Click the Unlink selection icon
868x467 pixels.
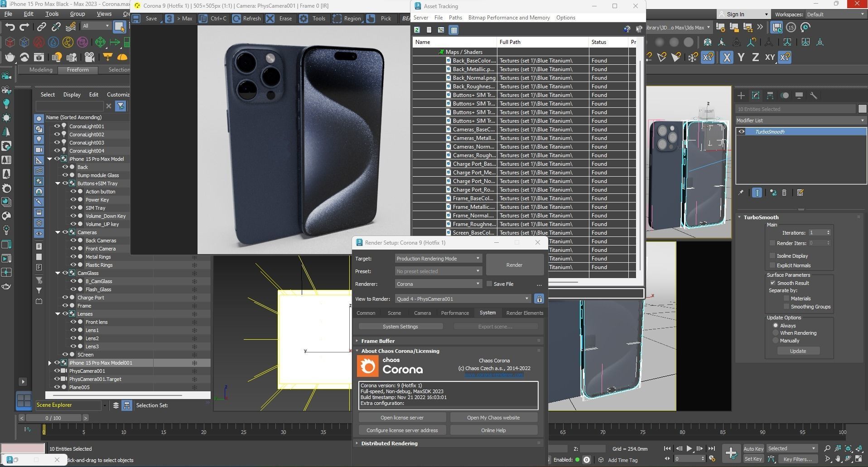[x=56, y=27]
